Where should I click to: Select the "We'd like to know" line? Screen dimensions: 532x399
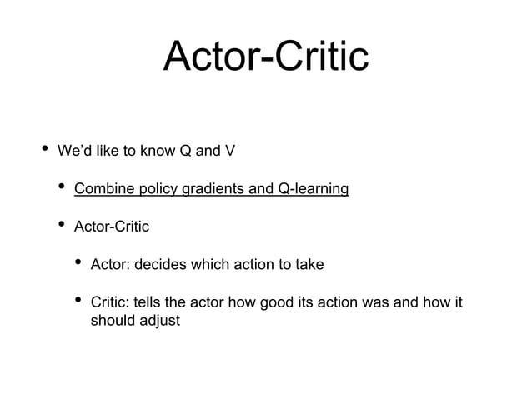click(146, 151)
